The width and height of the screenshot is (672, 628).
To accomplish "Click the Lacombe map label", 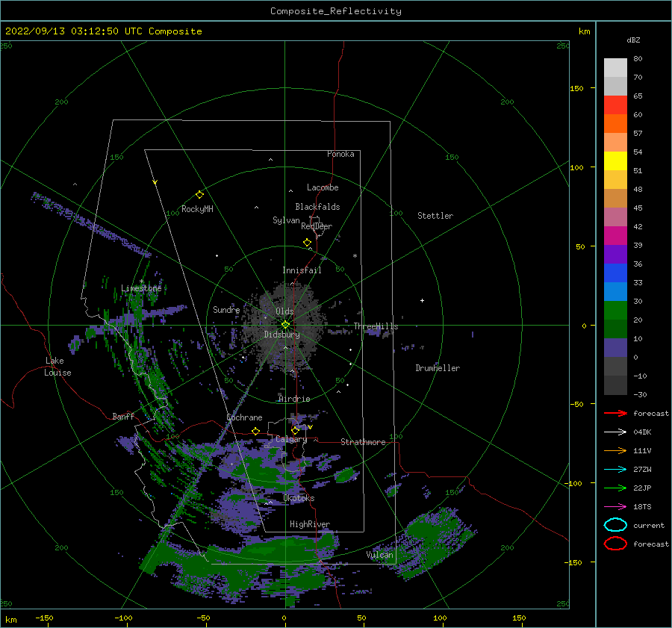I will 323,187.
